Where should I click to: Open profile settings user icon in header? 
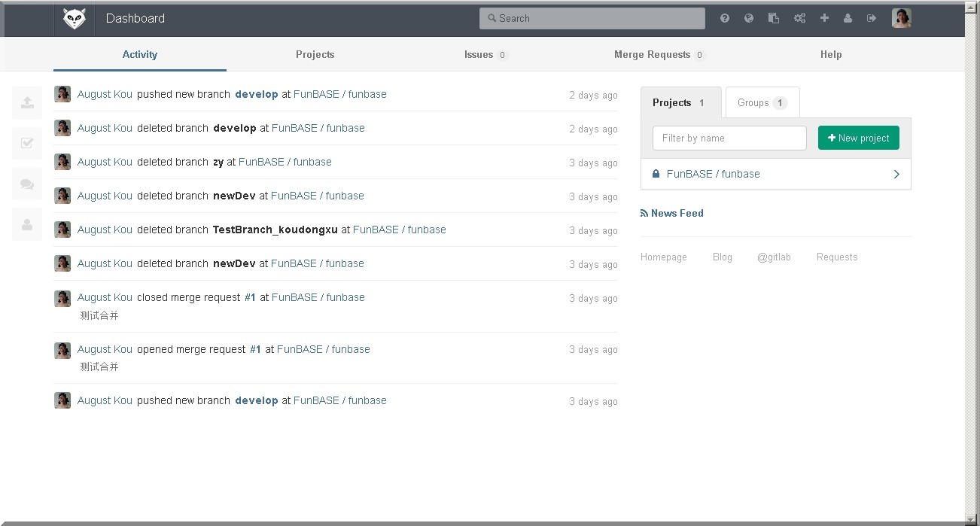tap(848, 19)
